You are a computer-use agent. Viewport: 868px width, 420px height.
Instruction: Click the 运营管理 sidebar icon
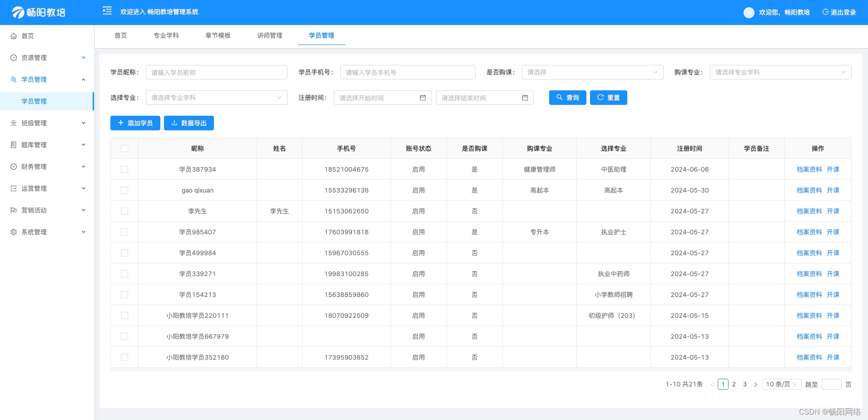(x=14, y=188)
